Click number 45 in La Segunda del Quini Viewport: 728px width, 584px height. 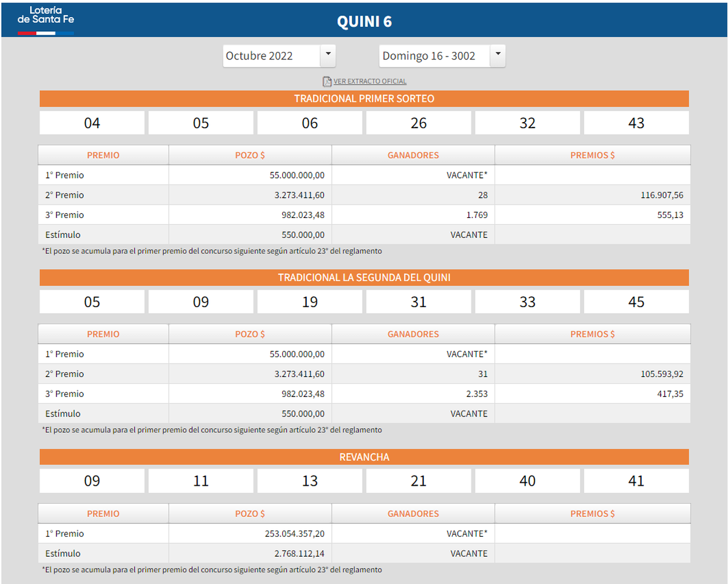[x=636, y=301]
